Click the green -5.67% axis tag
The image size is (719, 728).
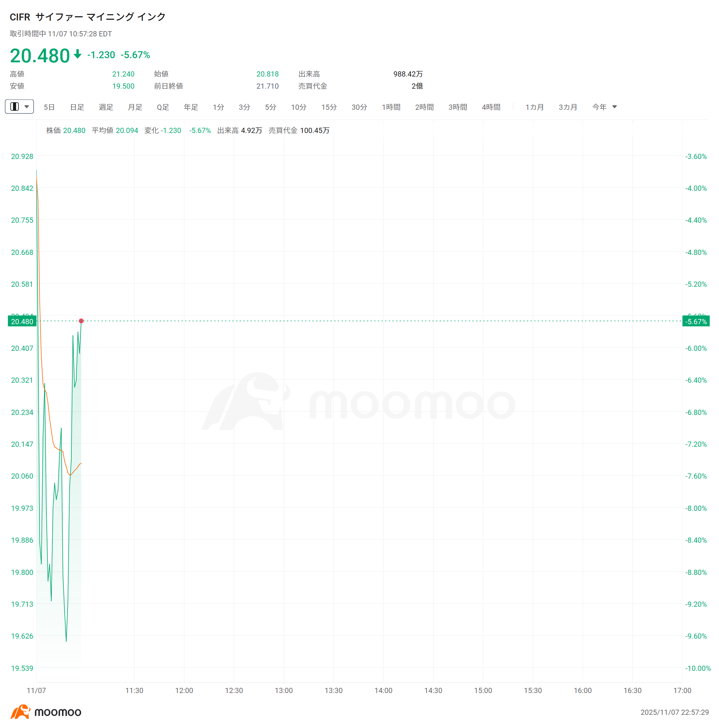pos(697,321)
